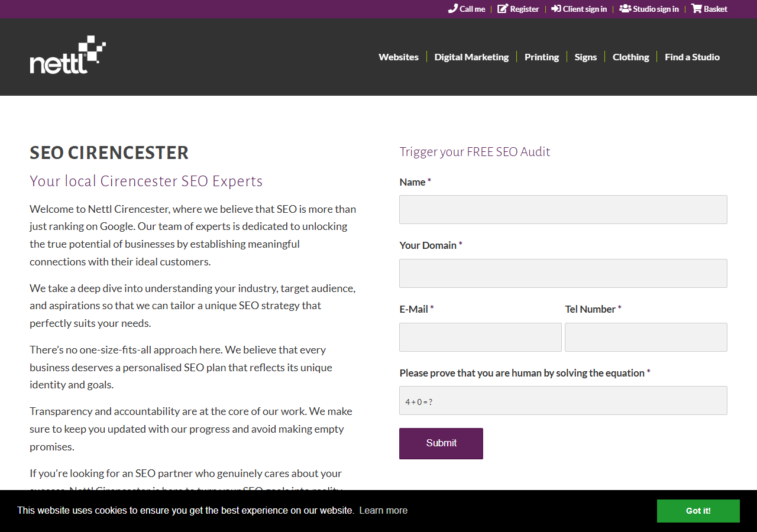Submit the SEO audit form
The height and width of the screenshot is (532, 757).
441,443
